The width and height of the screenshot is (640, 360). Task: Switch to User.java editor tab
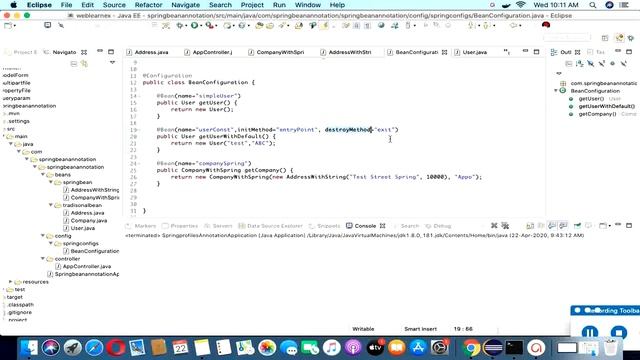click(x=475, y=52)
